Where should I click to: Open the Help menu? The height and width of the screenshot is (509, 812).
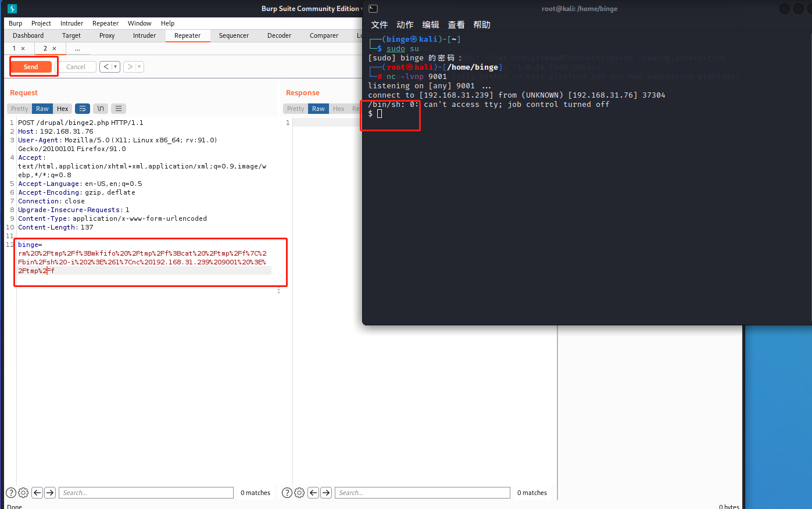pos(168,23)
